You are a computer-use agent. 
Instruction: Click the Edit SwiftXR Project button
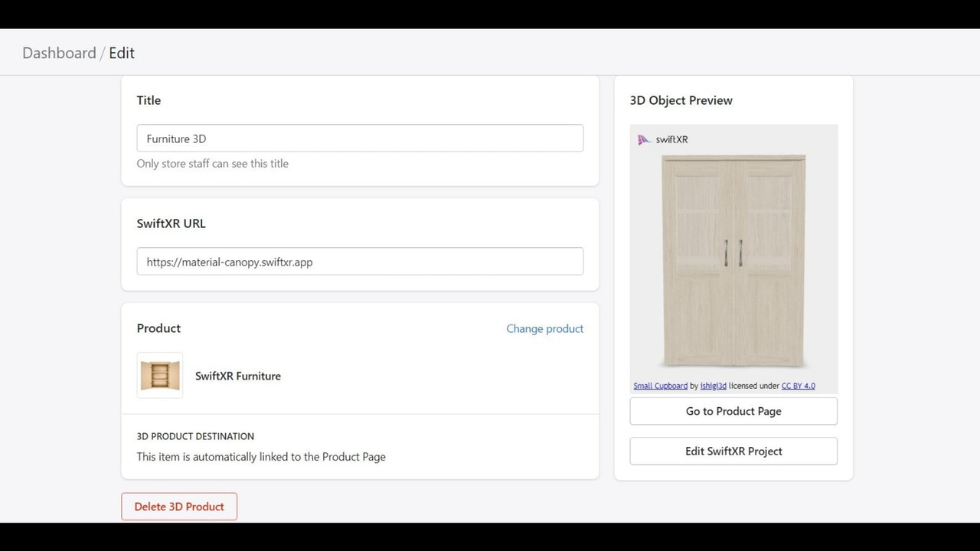(x=733, y=451)
